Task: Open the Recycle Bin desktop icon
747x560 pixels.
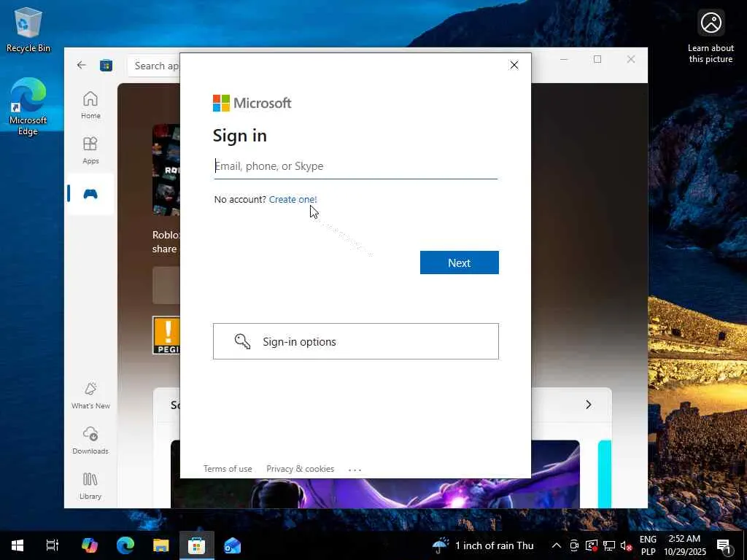Action: click(28, 29)
